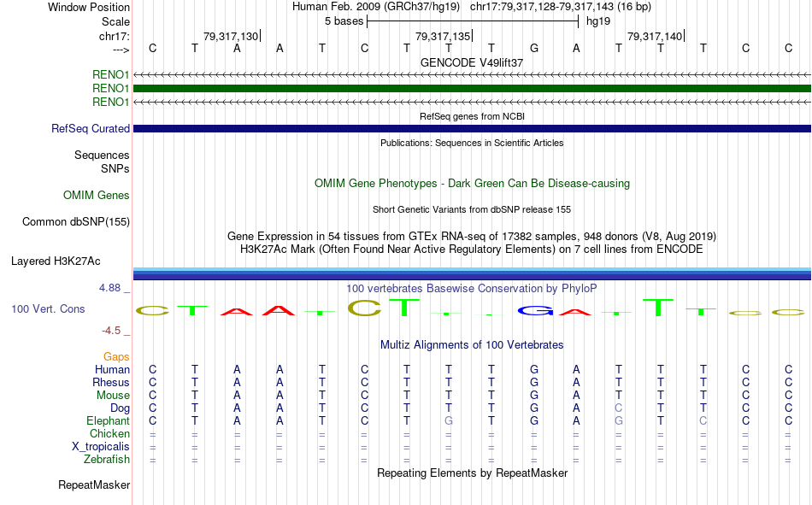Click the RefSeq Curated label

(x=90, y=128)
